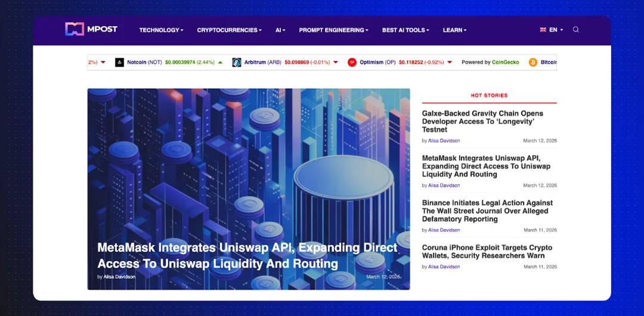Image resolution: width=644 pixels, height=316 pixels.
Task: Click Alisa Davidson under Gravity Chain story
Action: point(444,141)
